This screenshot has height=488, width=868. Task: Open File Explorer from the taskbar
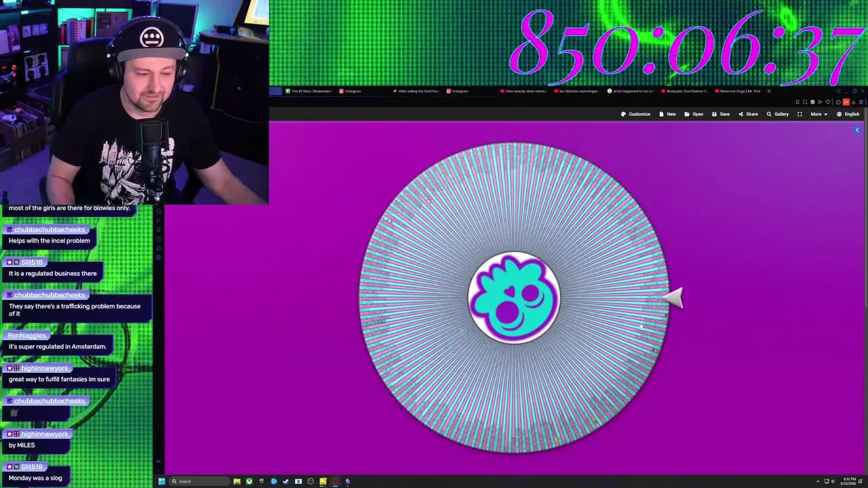pyautogui.click(x=237, y=481)
